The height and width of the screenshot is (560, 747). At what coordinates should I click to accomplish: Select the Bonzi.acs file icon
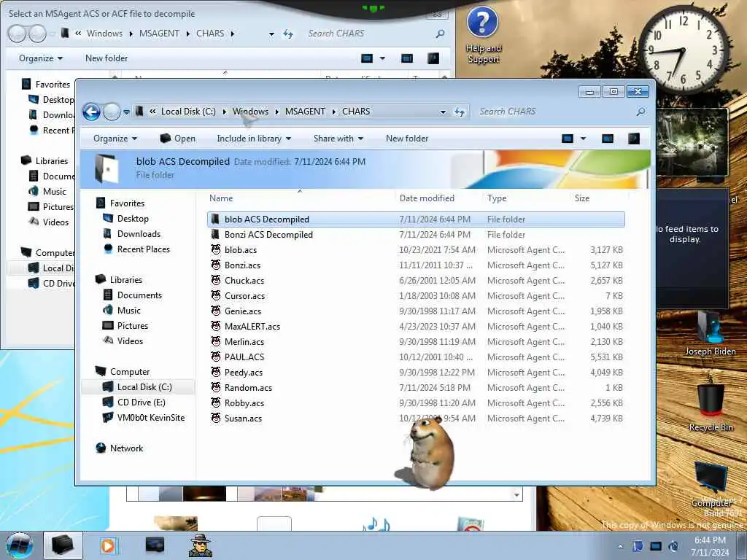coord(216,265)
